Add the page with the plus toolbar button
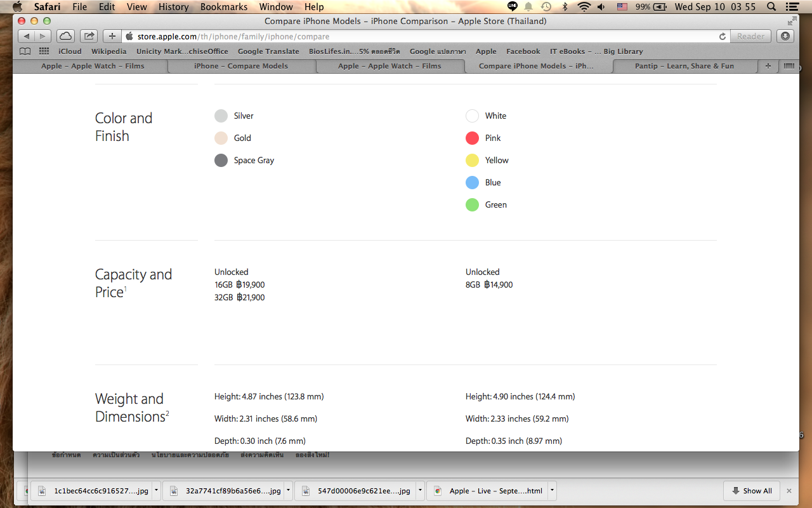 [x=112, y=36]
